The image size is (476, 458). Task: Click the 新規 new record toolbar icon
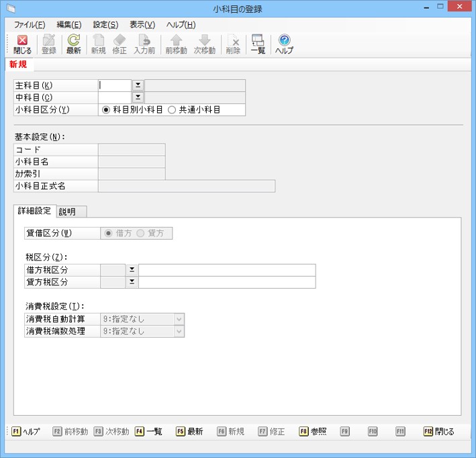point(98,41)
